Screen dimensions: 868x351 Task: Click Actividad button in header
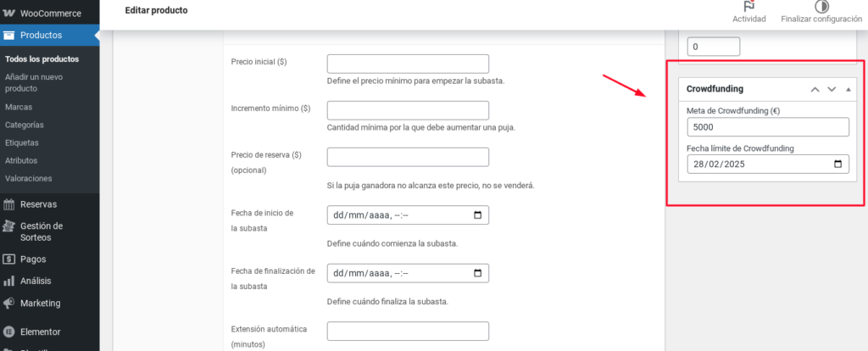749,13
